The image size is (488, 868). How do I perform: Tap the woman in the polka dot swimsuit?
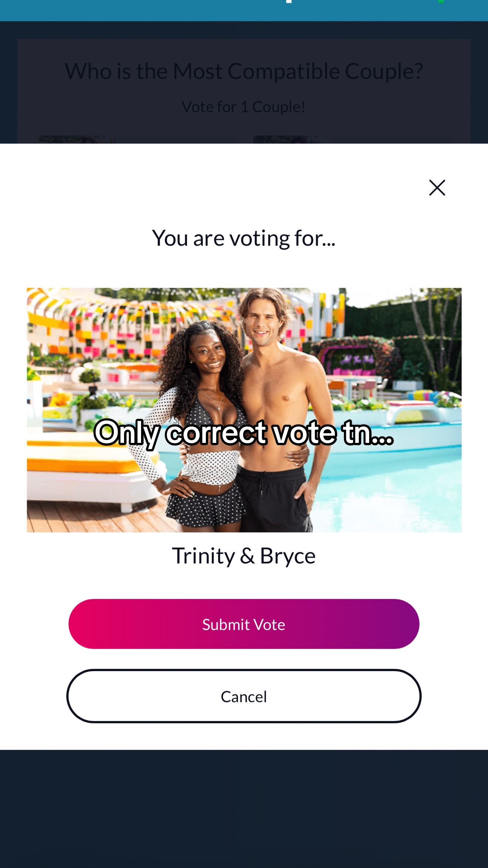(200, 425)
